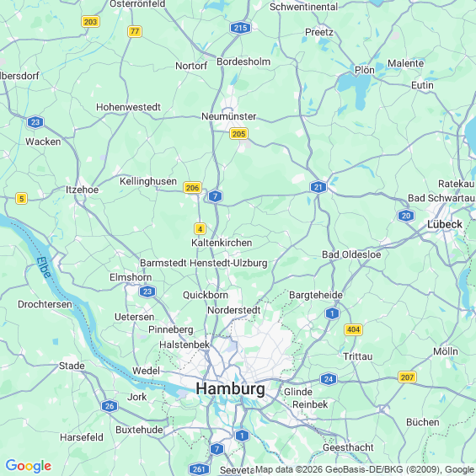Click the Itzehoe town label
This screenshot has width=476, height=476.
tap(82, 190)
